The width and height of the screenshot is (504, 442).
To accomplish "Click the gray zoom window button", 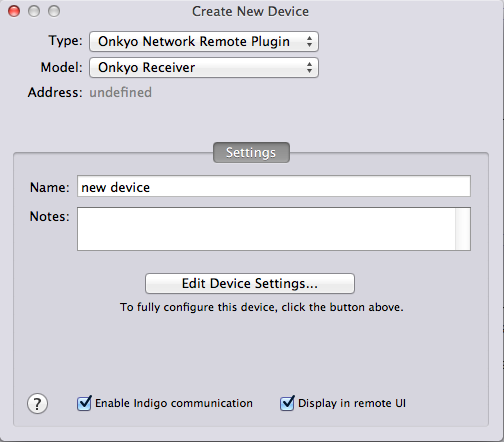I will (54, 11).
